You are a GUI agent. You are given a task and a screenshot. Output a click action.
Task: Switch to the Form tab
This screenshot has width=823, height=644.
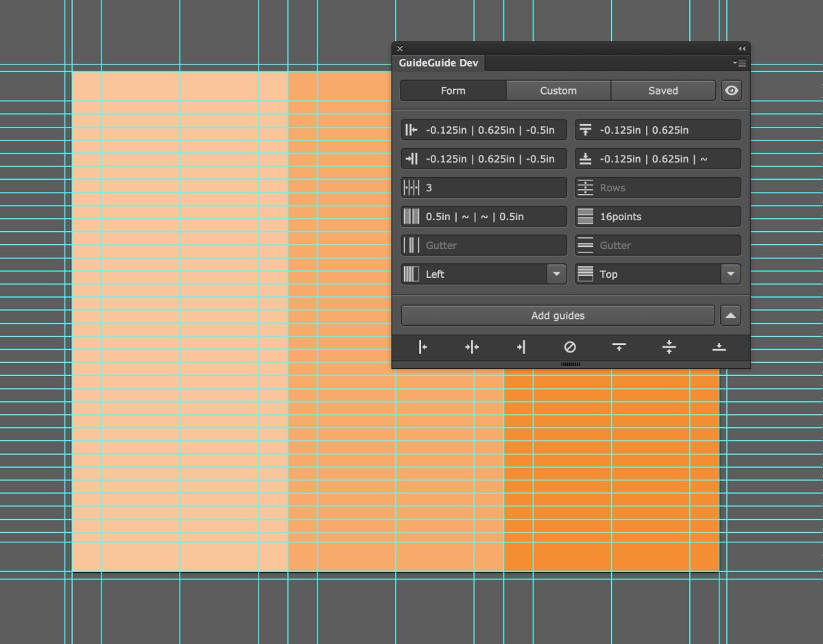coord(453,91)
